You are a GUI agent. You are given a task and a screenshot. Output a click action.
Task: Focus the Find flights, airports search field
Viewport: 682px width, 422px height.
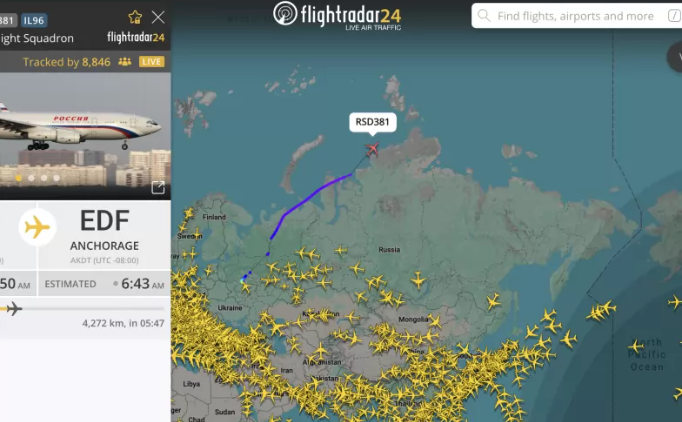point(577,16)
